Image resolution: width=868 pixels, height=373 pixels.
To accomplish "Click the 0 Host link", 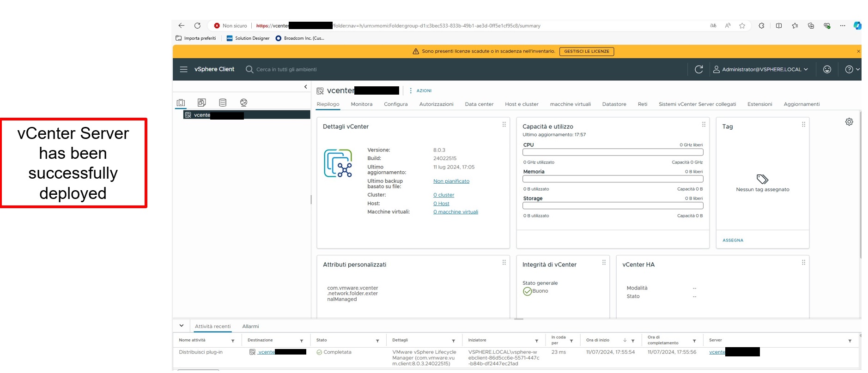I will pyautogui.click(x=441, y=204).
